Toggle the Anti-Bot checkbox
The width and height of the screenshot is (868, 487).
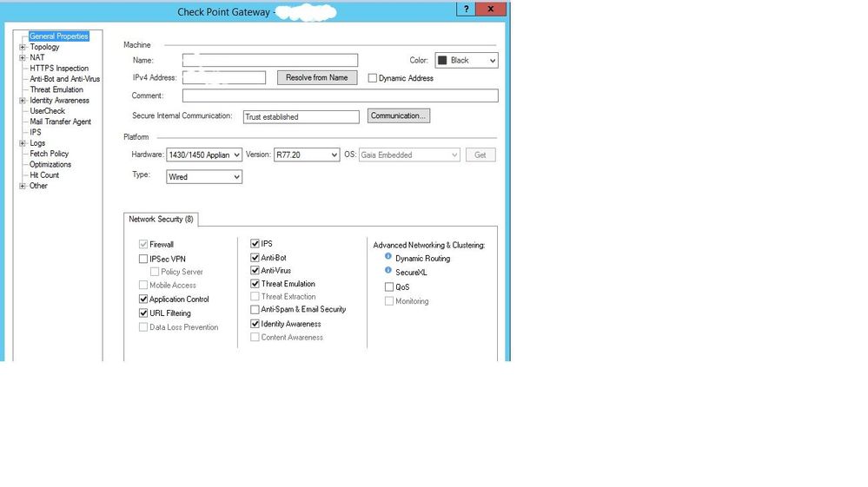(255, 258)
